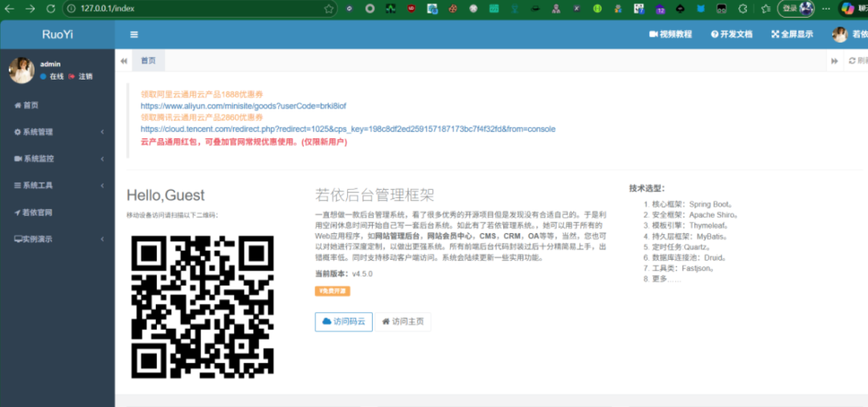Click the 工具类：Fastjson list item
Screen dimensions: 868x407
(682, 269)
